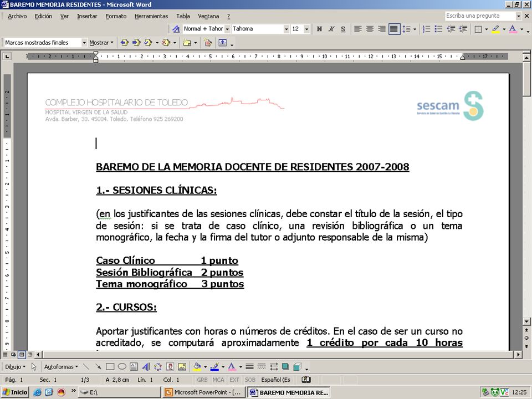Viewport: 532px width, 399px height.
Task: Apply the font color from formatting toolbar
Action: (513, 29)
